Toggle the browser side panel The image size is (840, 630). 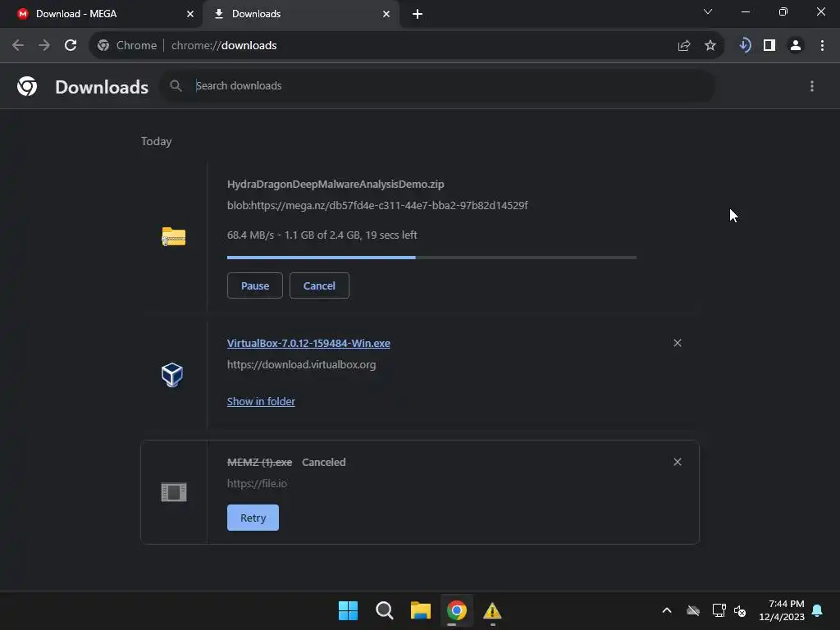click(769, 46)
